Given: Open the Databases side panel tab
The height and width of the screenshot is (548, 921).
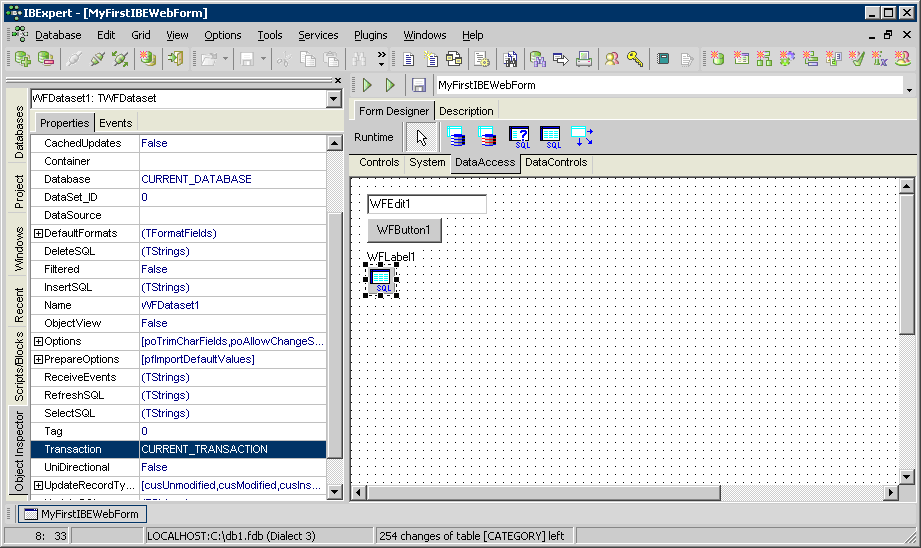Looking at the screenshot, I should click(19, 132).
